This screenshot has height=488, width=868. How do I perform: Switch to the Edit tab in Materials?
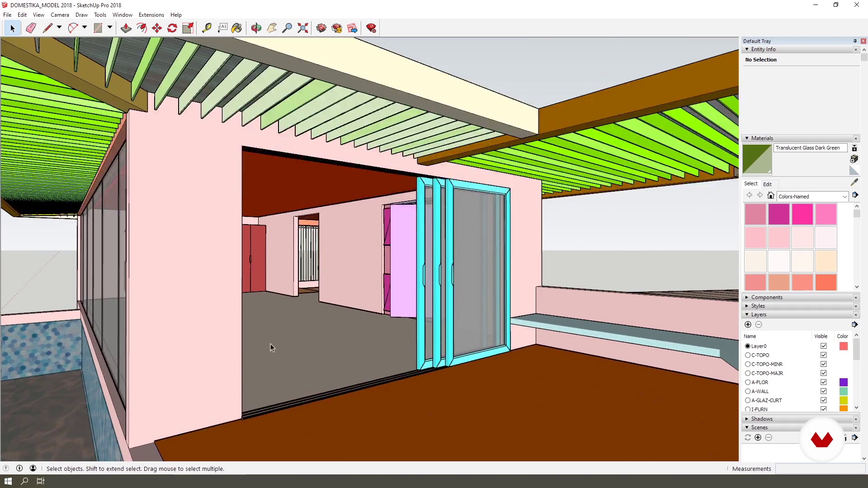click(767, 184)
